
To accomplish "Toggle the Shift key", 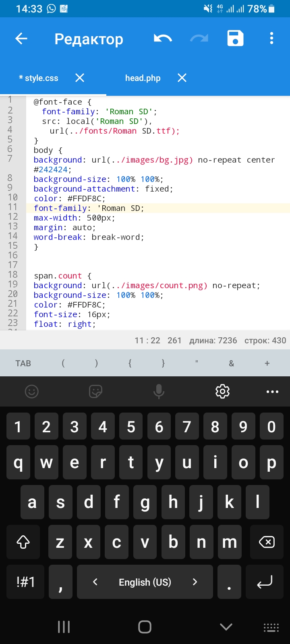I will pos(23,542).
